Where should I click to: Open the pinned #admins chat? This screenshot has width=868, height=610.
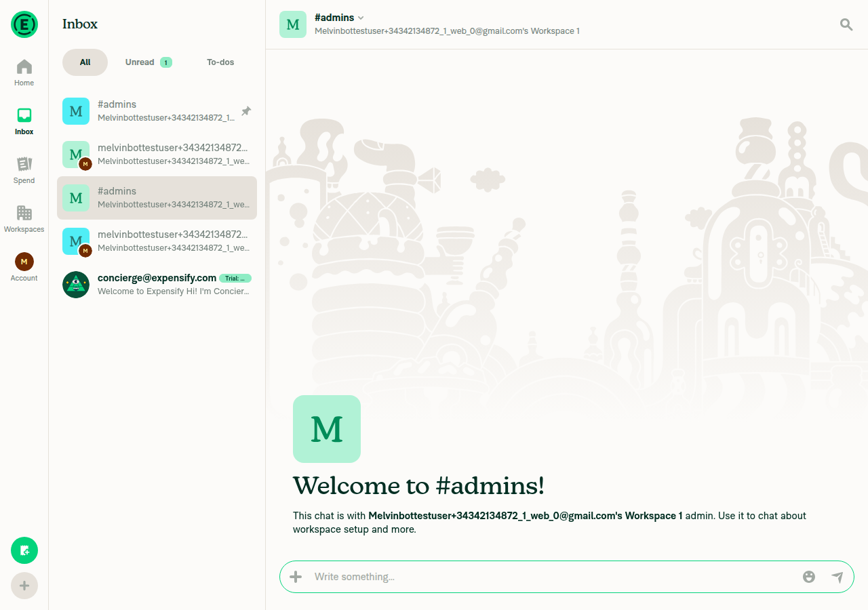pyautogui.click(x=157, y=111)
